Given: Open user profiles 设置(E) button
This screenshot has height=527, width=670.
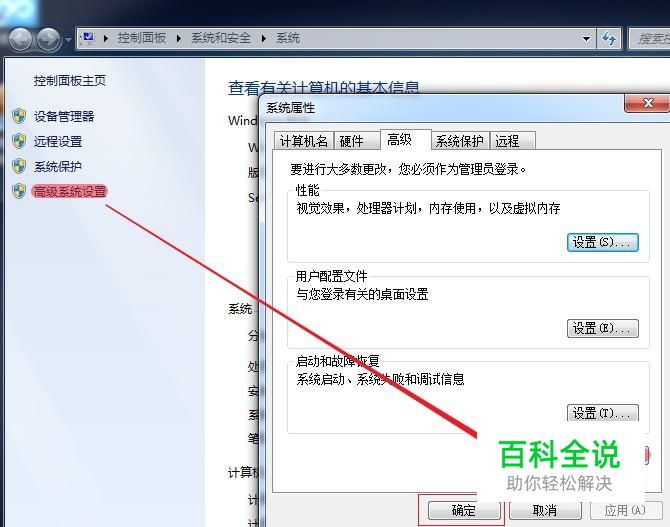Looking at the screenshot, I should pyautogui.click(x=603, y=328).
